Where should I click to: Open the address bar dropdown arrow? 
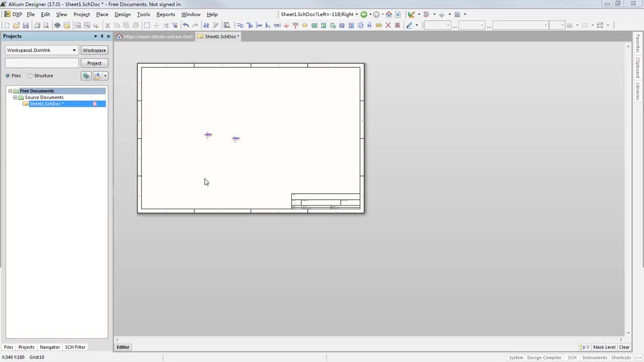(357, 14)
